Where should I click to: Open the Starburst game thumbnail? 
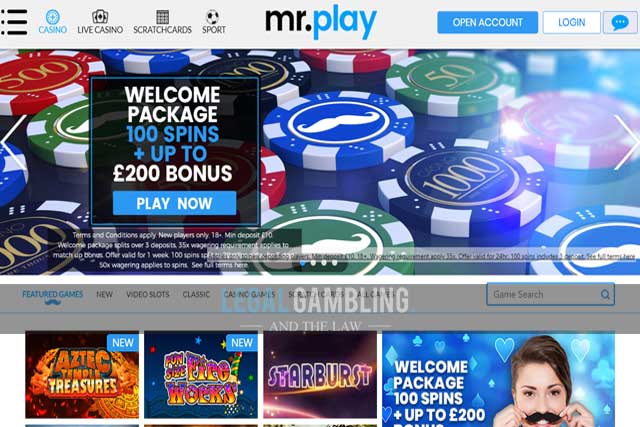[320, 375]
